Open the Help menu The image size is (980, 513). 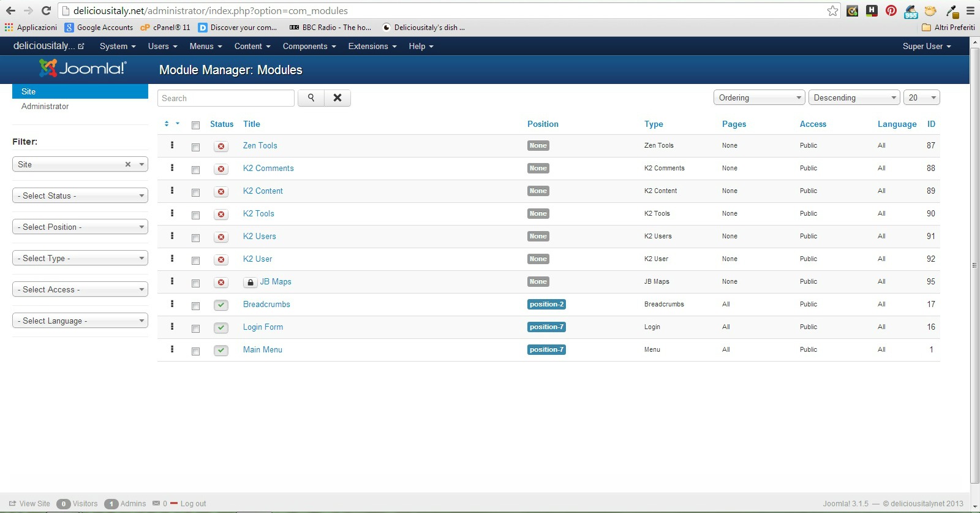[421, 46]
